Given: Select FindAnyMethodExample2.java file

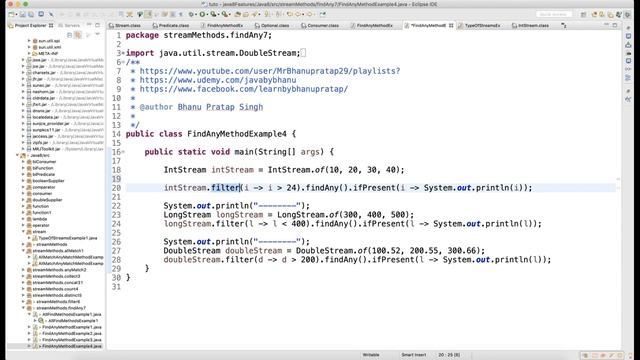Looking at the screenshot, I should pos(71,333).
